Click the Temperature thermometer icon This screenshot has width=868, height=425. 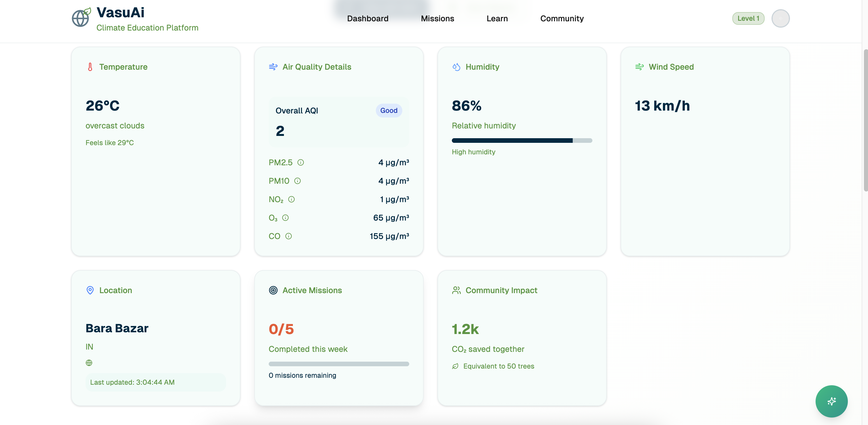[90, 67]
